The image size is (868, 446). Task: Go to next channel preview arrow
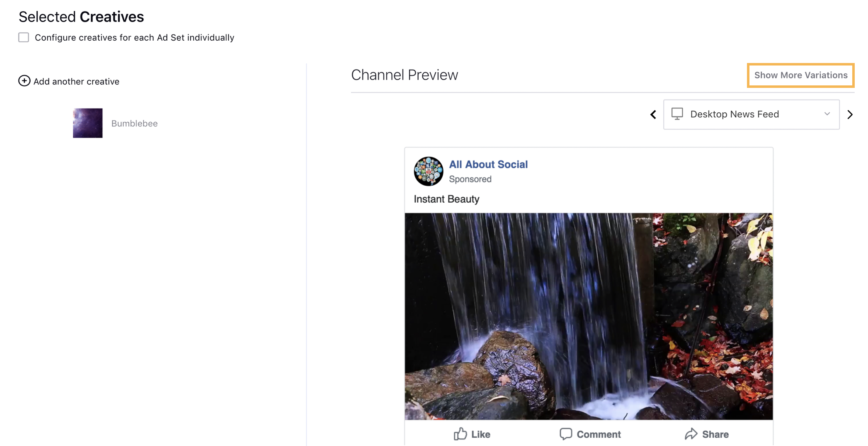click(x=850, y=114)
